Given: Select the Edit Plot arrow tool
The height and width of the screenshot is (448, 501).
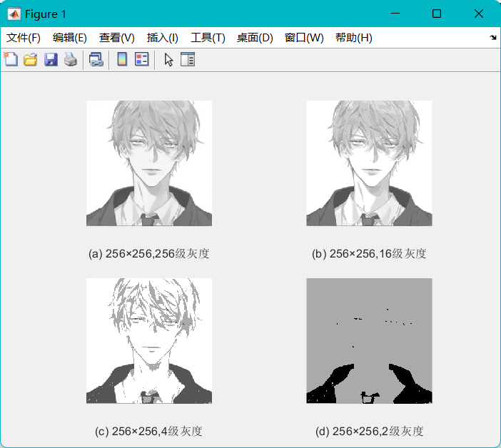Looking at the screenshot, I should pos(168,60).
